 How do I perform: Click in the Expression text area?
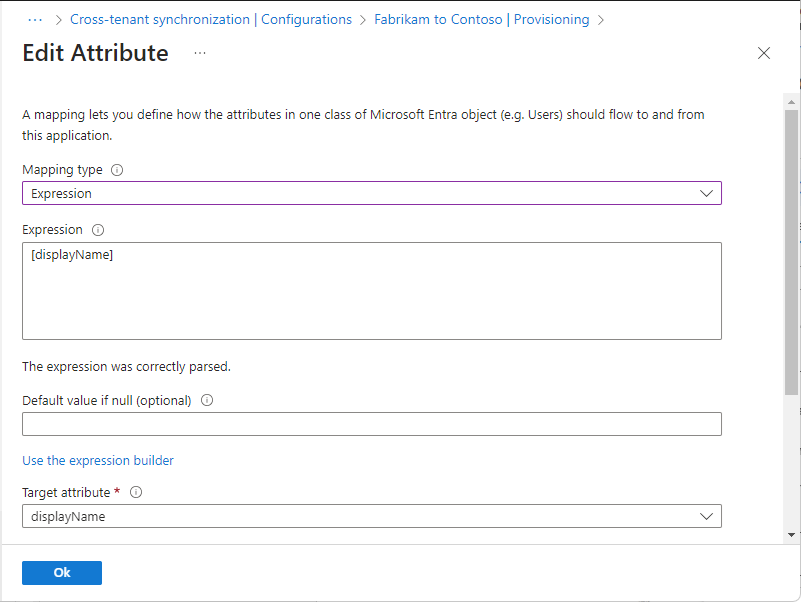click(371, 290)
